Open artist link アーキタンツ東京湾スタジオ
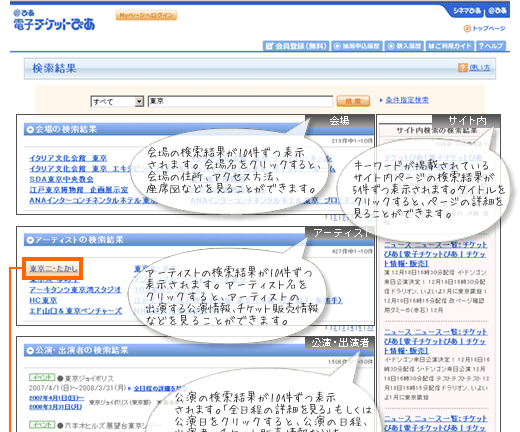The image size is (520, 432). 75,289
